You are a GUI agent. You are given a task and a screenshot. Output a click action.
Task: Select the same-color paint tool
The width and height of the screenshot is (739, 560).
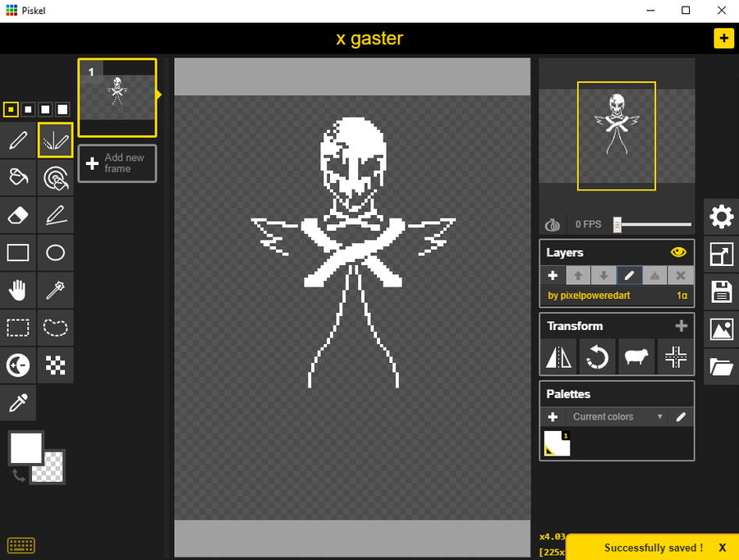point(55,177)
